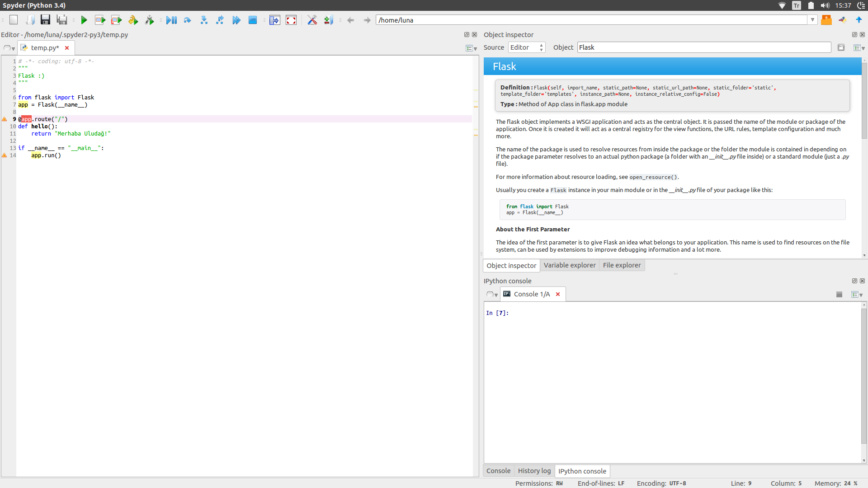Click the Run file toolbar icon

pos(84,20)
